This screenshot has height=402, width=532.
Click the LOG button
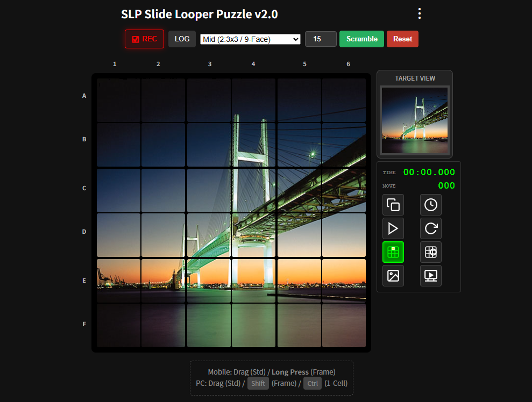click(x=182, y=39)
